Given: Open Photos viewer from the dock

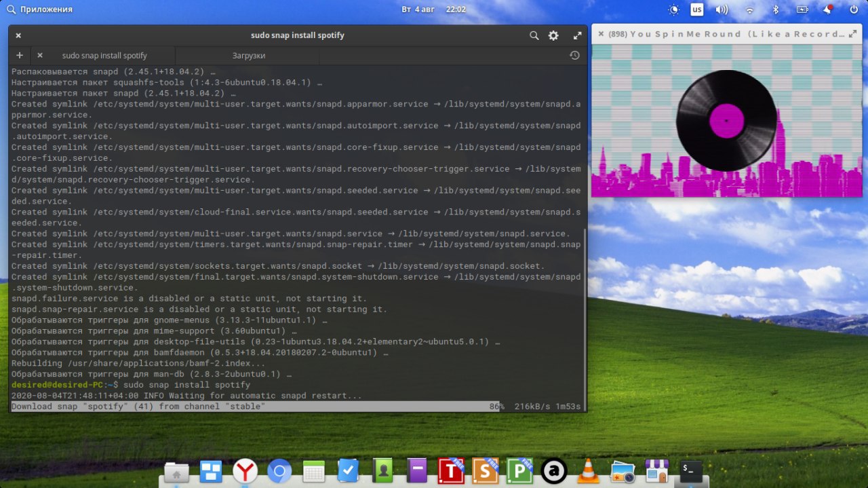Looking at the screenshot, I should (623, 471).
